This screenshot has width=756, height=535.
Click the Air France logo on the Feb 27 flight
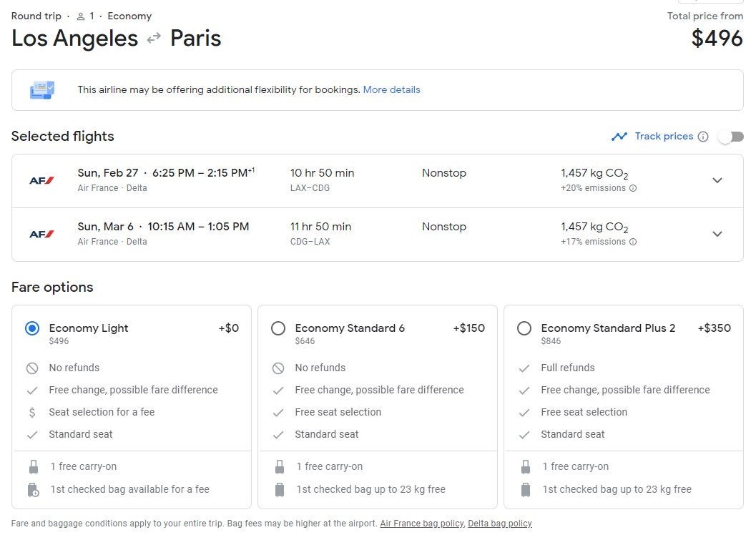coord(41,180)
